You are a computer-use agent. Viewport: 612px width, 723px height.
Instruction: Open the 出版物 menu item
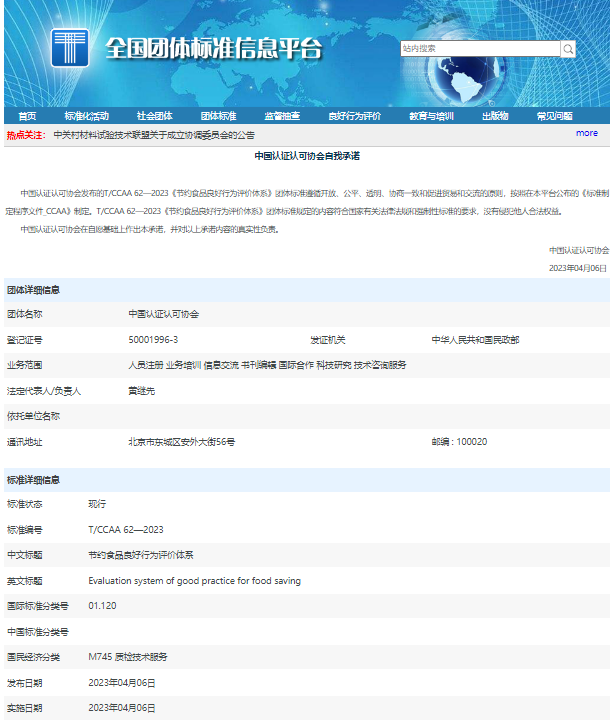point(495,116)
